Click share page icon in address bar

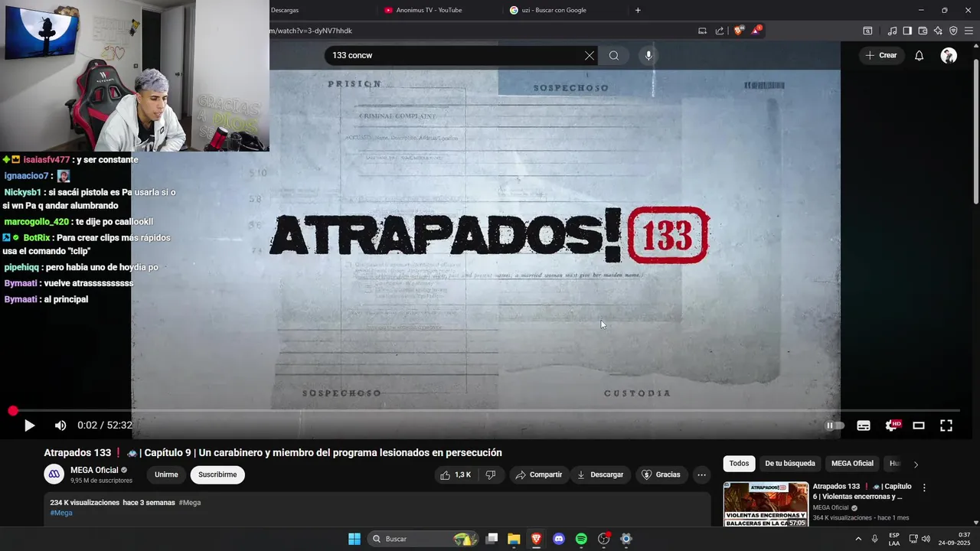[x=720, y=31]
